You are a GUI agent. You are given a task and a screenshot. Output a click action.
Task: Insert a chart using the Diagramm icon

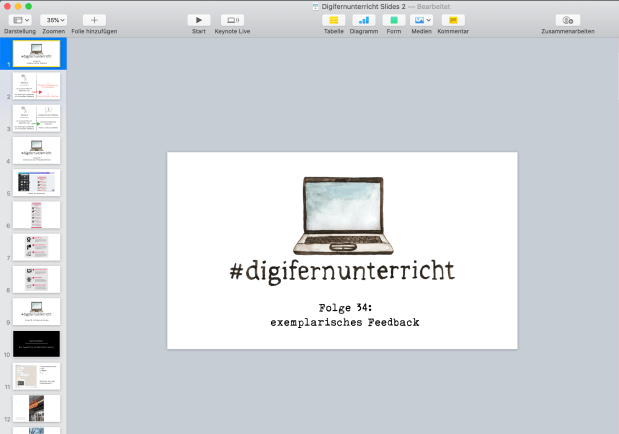364,20
